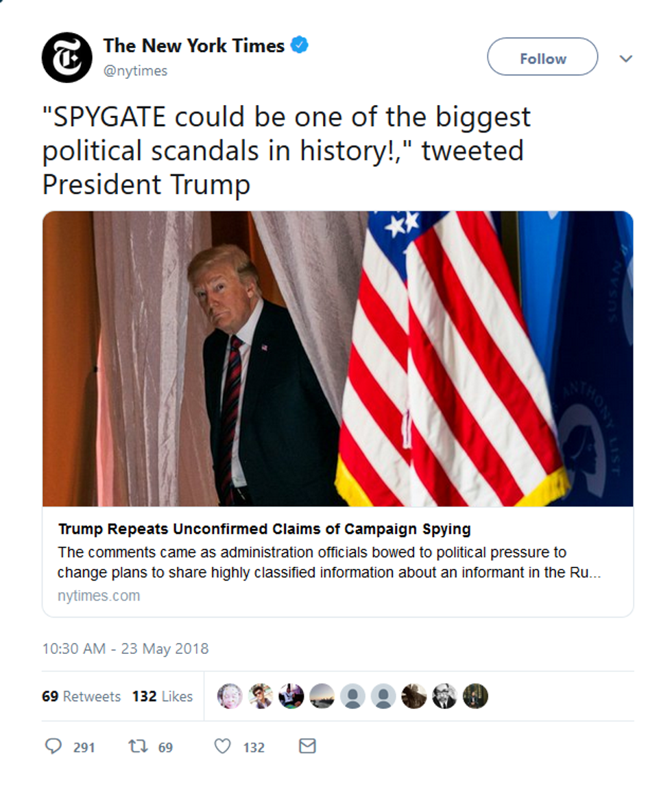Like the tweet using the heart icon

[223, 747]
